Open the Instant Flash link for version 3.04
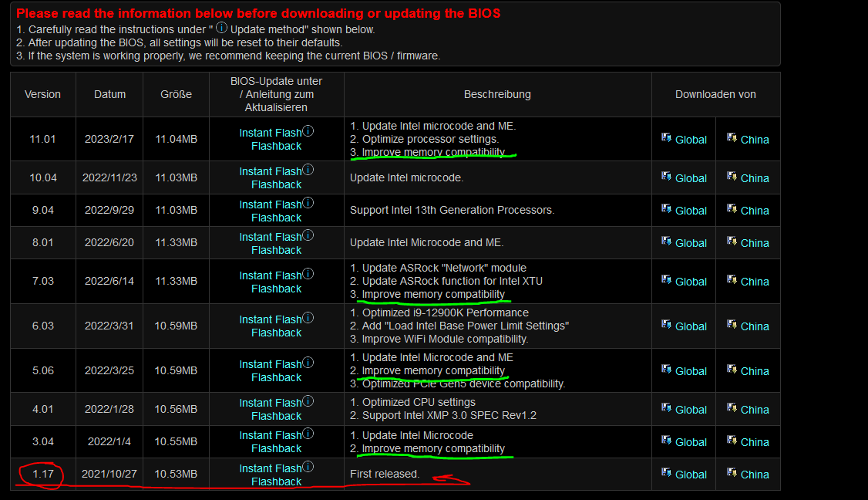The height and width of the screenshot is (500, 868). click(x=271, y=435)
